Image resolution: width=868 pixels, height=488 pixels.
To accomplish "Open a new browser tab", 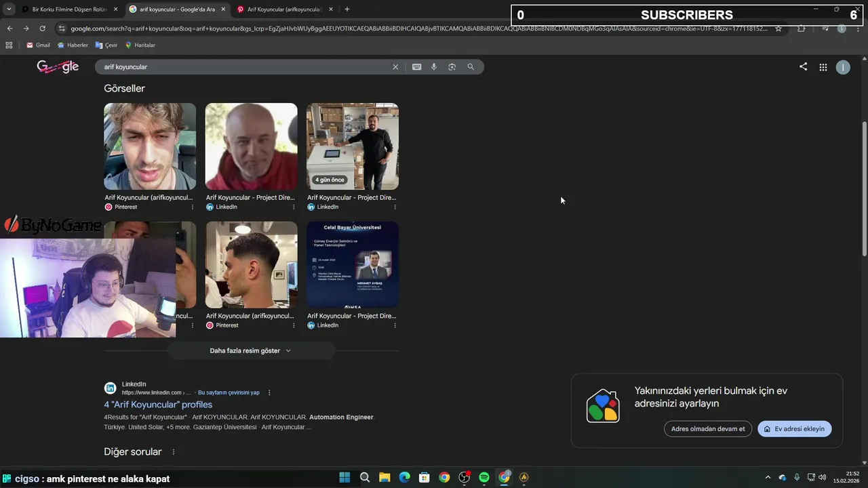I will point(347,9).
